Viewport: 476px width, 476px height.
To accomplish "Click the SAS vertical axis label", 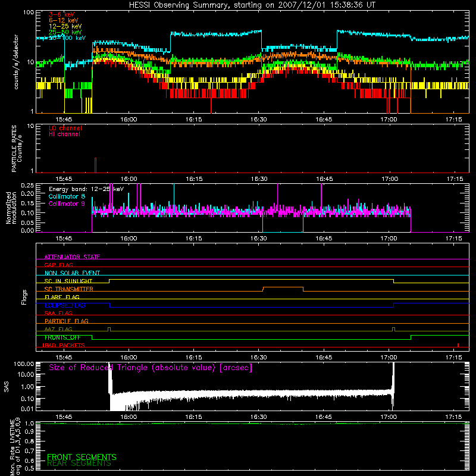I will (6, 387).
